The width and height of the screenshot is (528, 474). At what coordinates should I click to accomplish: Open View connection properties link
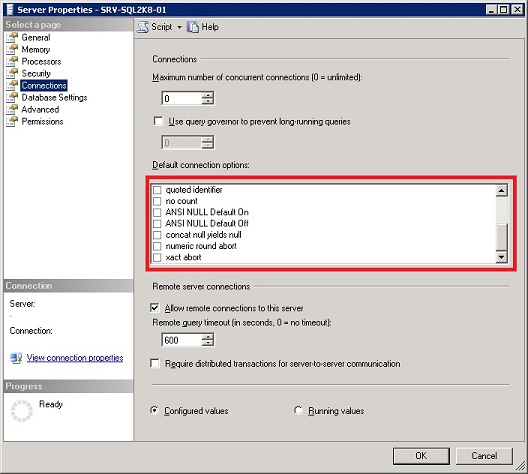tap(75, 358)
